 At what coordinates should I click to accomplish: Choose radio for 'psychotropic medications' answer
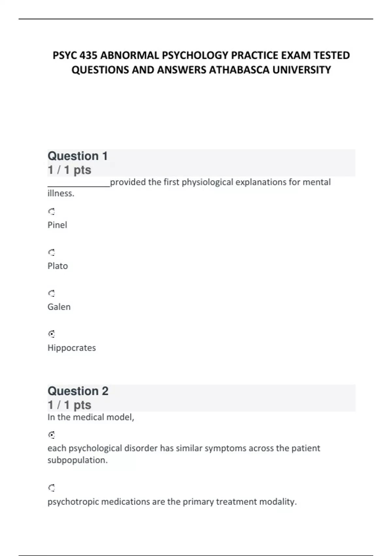51,488
